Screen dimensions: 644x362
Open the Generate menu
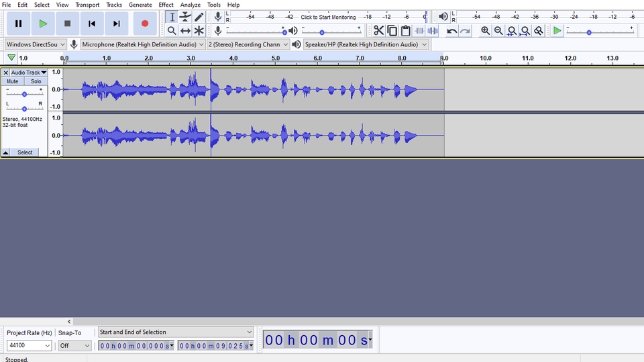140,5
